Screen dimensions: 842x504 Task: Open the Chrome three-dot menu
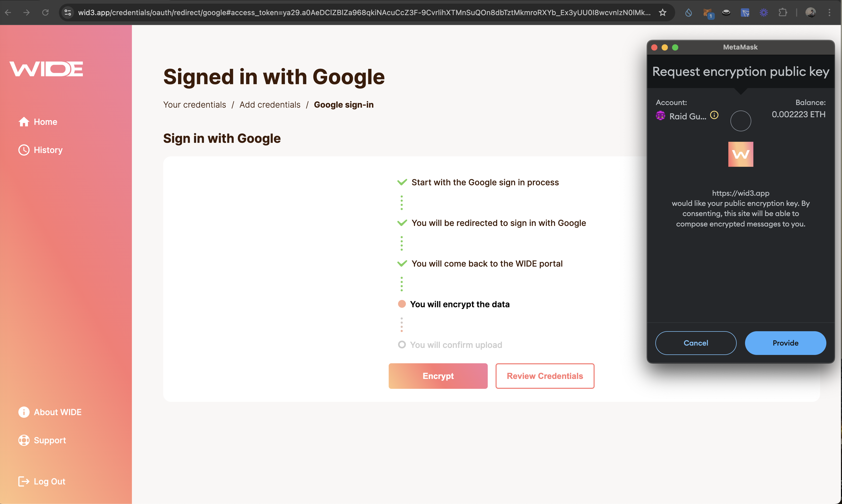(829, 13)
